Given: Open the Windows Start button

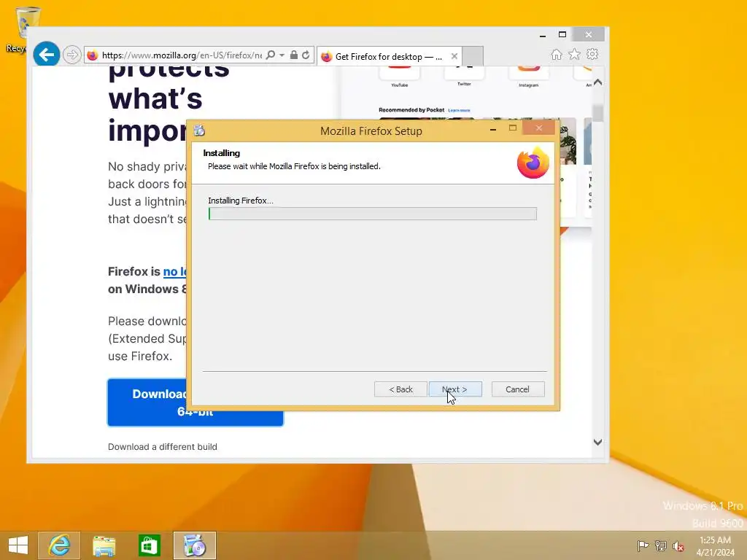Looking at the screenshot, I should 18,545.
